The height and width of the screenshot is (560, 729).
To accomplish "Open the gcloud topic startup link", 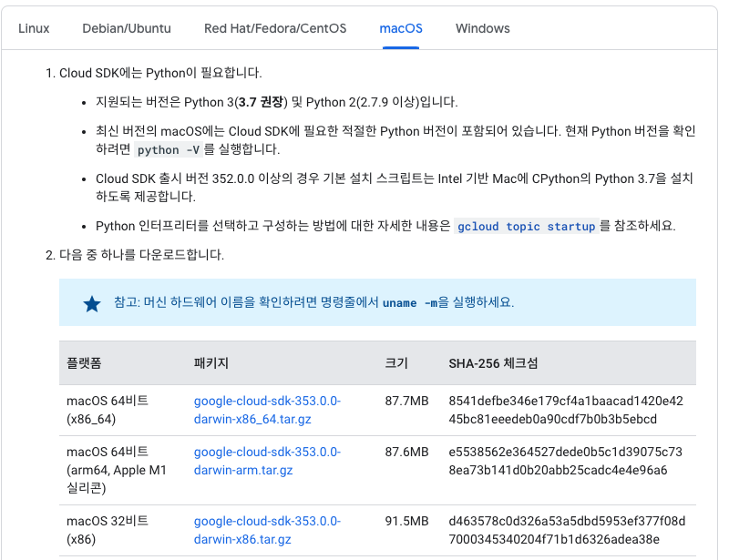I will (527, 227).
